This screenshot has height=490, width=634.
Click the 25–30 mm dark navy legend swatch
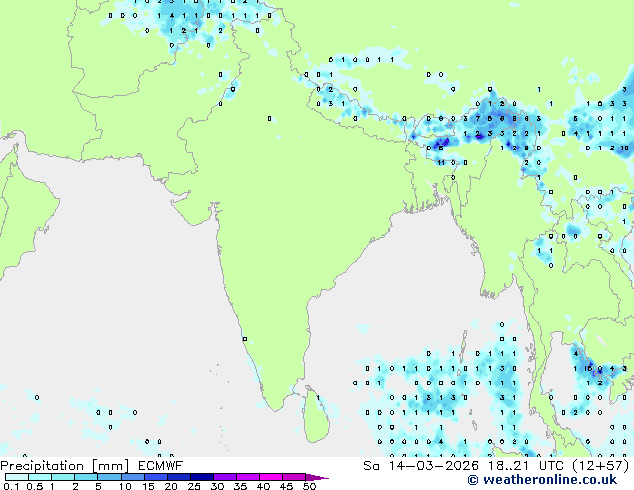click(x=201, y=477)
